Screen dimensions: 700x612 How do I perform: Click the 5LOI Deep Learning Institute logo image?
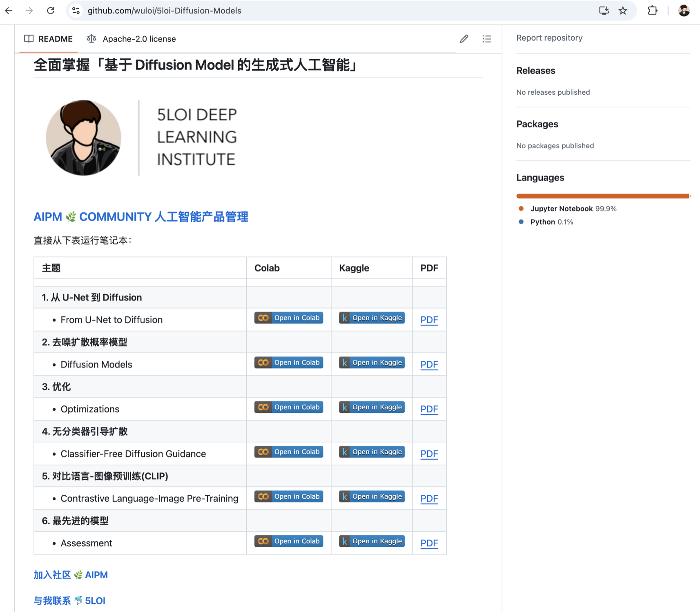click(x=141, y=138)
